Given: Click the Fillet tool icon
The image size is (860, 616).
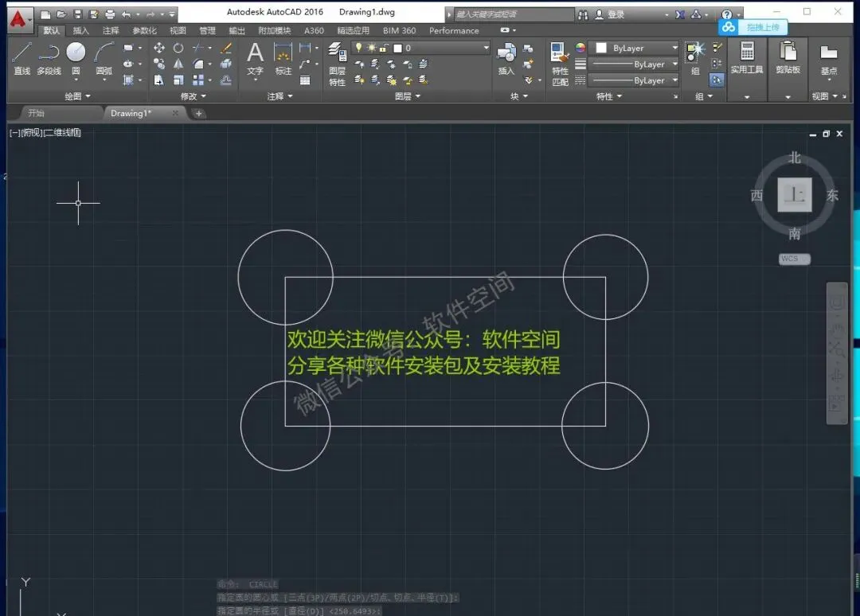Looking at the screenshot, I should (198, 64).
